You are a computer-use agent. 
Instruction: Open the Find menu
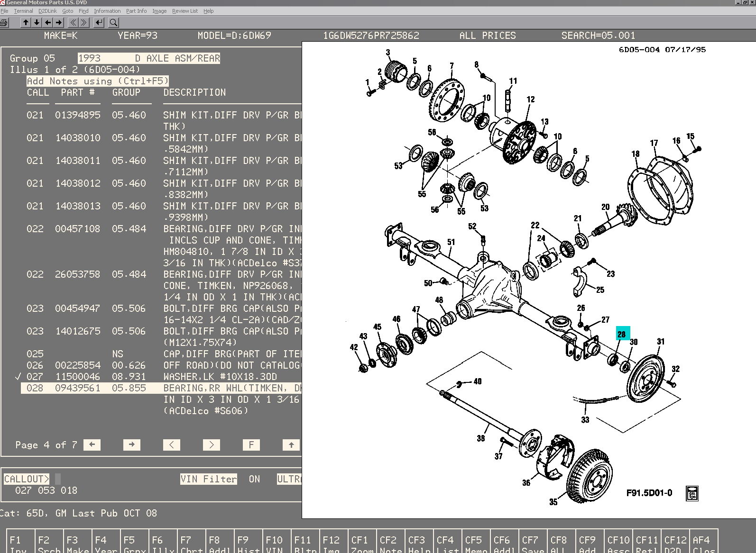[x=83, y=11]
